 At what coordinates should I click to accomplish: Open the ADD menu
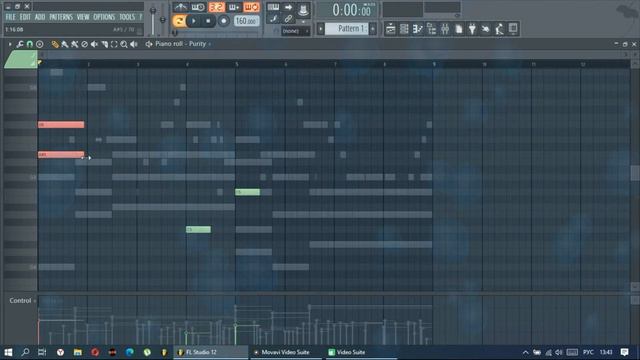(x=40, y=17)
